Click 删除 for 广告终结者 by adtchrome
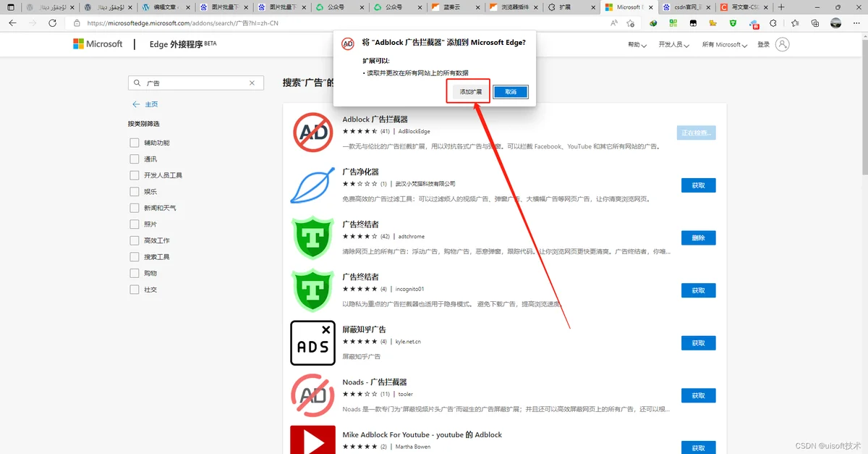 (x=698, y=237)
